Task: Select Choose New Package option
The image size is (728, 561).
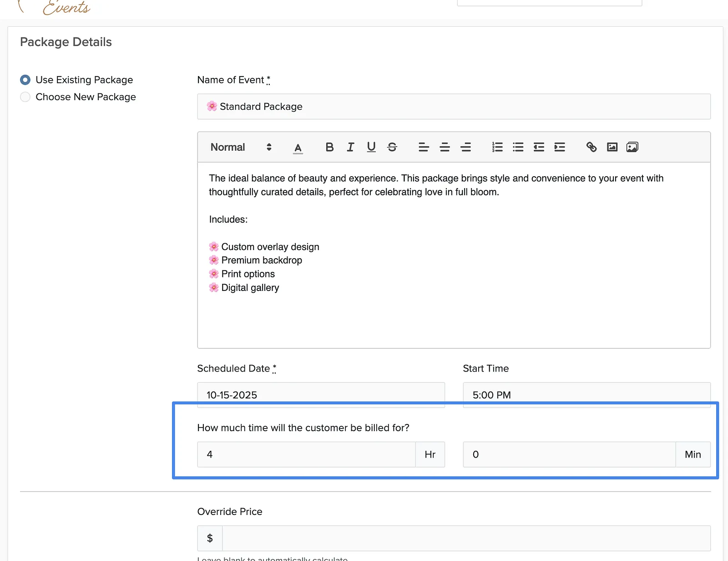Action: pyautogui.click(x=25, y=97)
